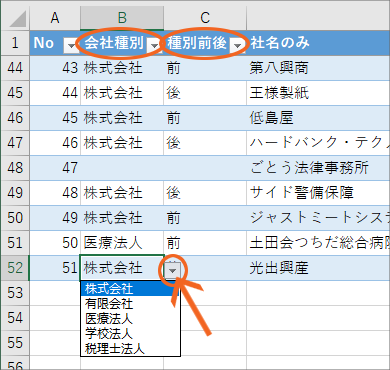The height and width of the screenshot is (370, 390).
Task: Click the Select All corner triangle
Action: 18,19
